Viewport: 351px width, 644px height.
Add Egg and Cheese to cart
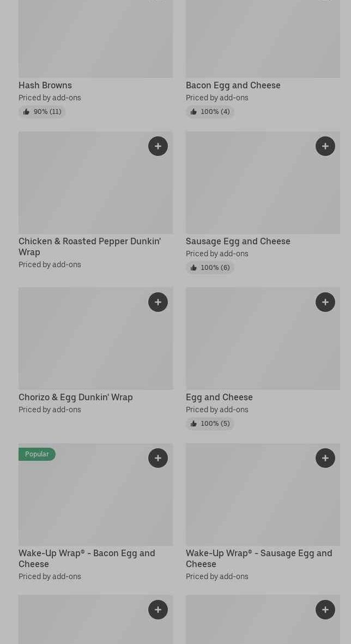pyautogui.click(x=325, y=302)
